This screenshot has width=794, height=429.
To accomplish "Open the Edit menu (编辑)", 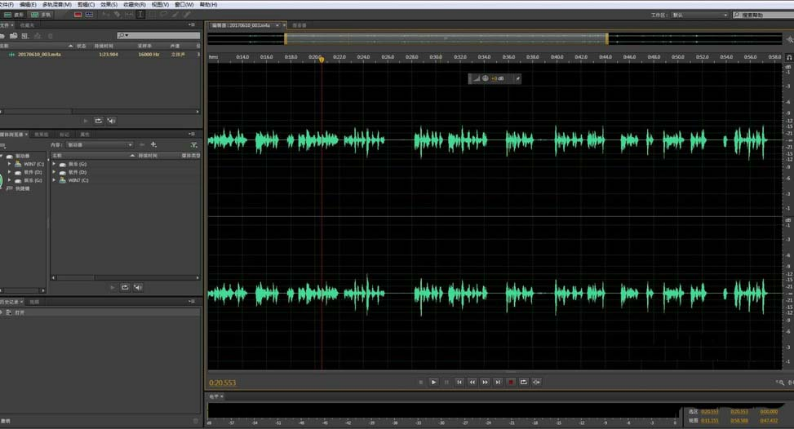I will pos(27,5).
